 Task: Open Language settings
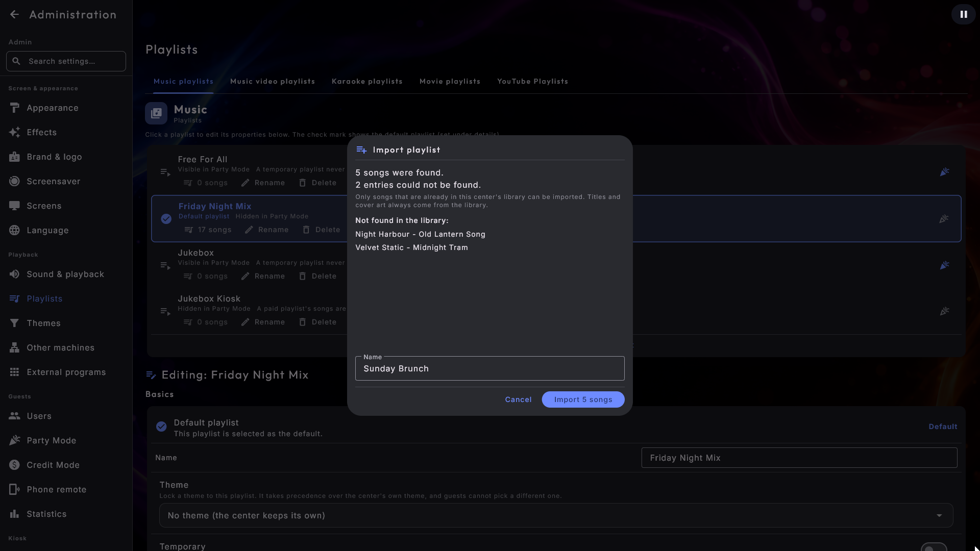(66, 231)
